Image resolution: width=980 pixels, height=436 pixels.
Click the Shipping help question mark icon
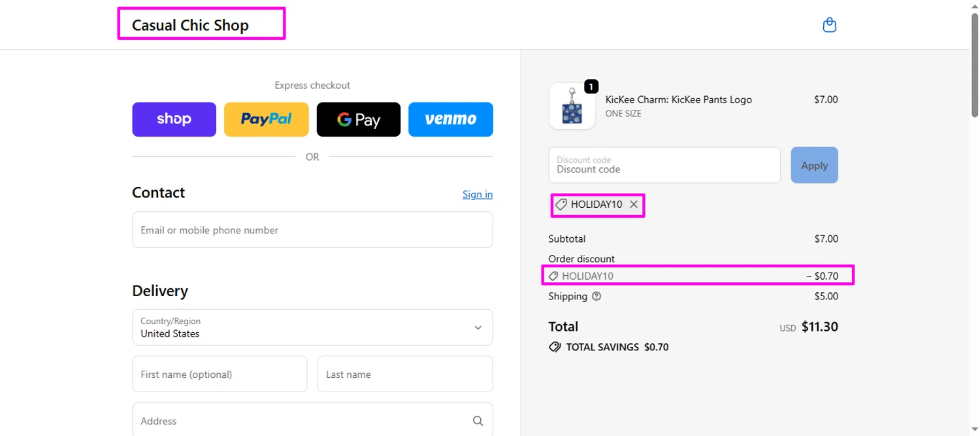pos(596,296)
